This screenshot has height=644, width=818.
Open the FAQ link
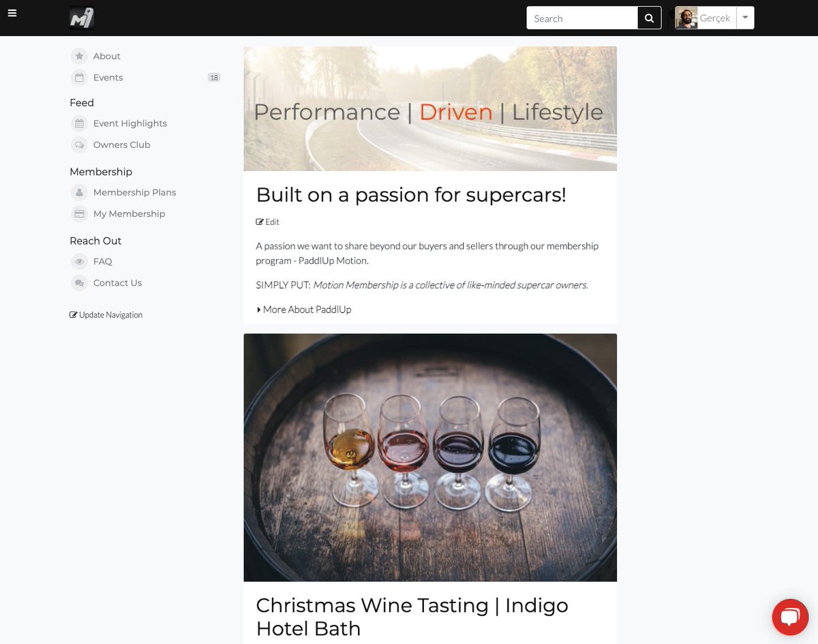103,262
